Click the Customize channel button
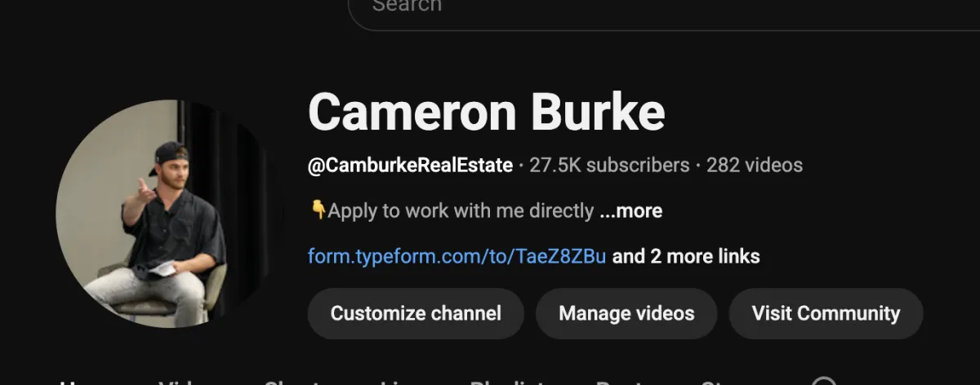Screen dimensions: 980x385 pyautogui.click(x=416, y=313)
